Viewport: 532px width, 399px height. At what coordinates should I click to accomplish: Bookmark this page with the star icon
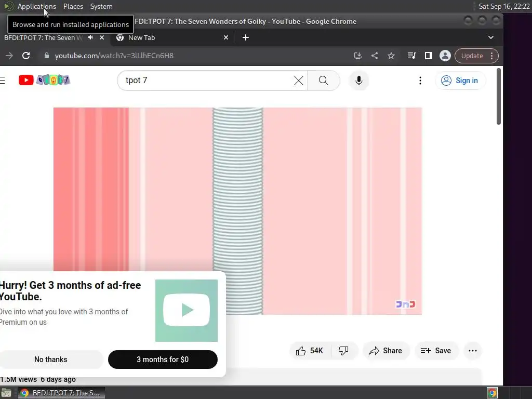pyautogui.click(x=391, y=56)
